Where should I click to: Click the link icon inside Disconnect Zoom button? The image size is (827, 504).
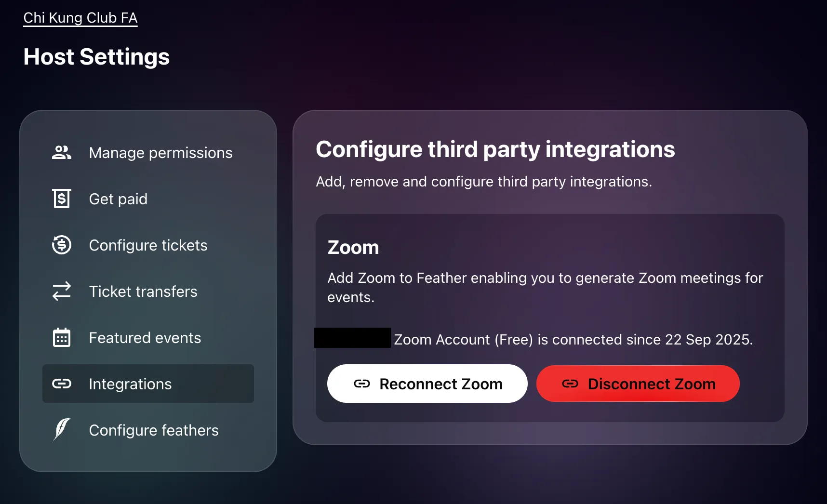pyautogui.click(x=571, y=384)
